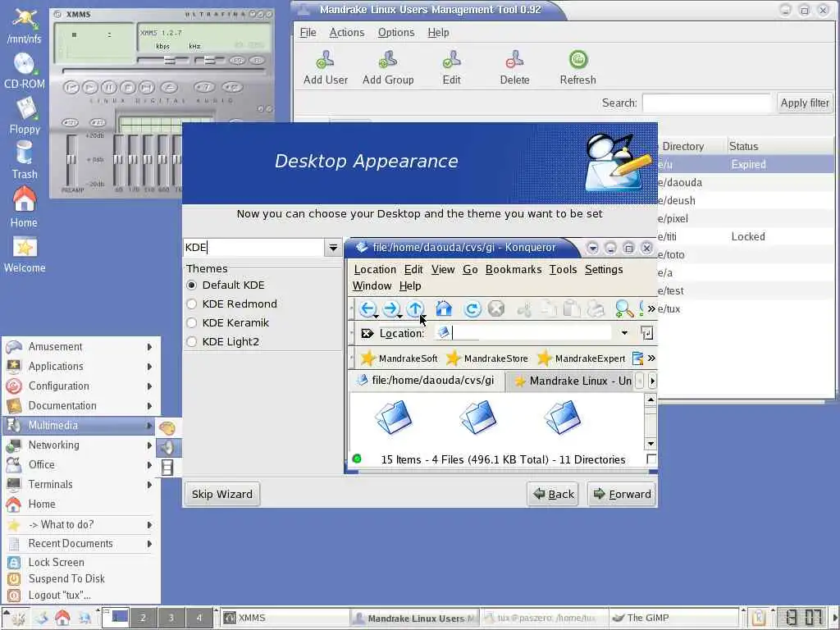
Task: Click the Multimedia graphics palette submenu icon
Action: (x=167, y=428)
